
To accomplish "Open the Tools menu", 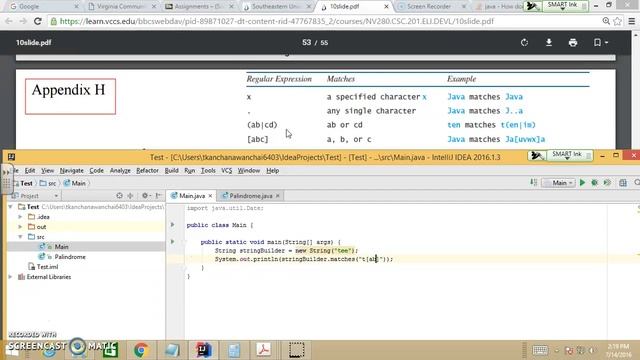I will pyautogui.click(x=208, y=171).
